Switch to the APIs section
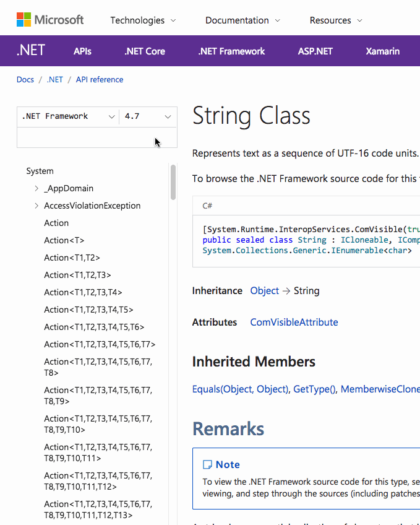The image size is (420, 525). [82, 51]
